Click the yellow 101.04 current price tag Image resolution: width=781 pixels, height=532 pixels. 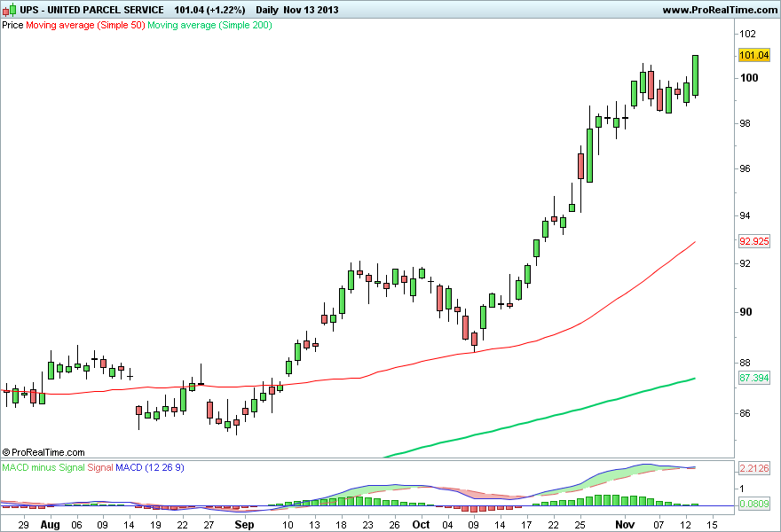click(754, 55)
